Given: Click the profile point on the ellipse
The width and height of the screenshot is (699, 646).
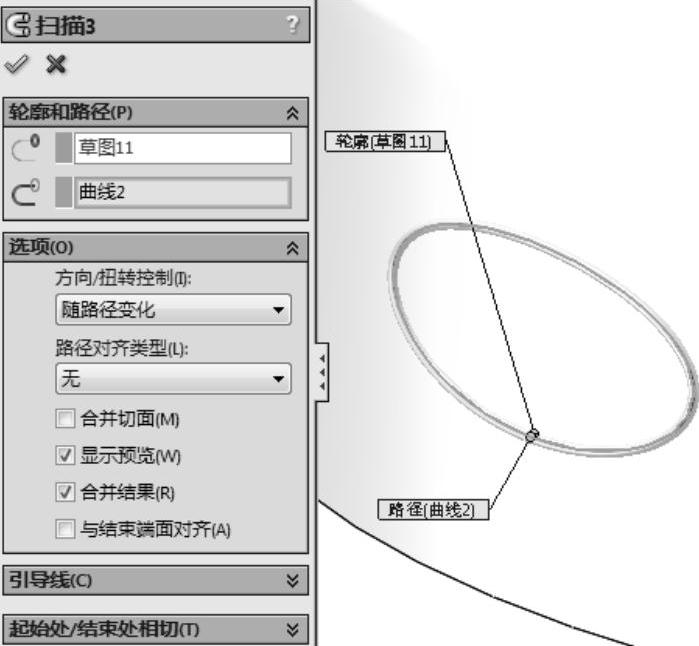Looking at the screenshot, I should [x=531, y=435].
